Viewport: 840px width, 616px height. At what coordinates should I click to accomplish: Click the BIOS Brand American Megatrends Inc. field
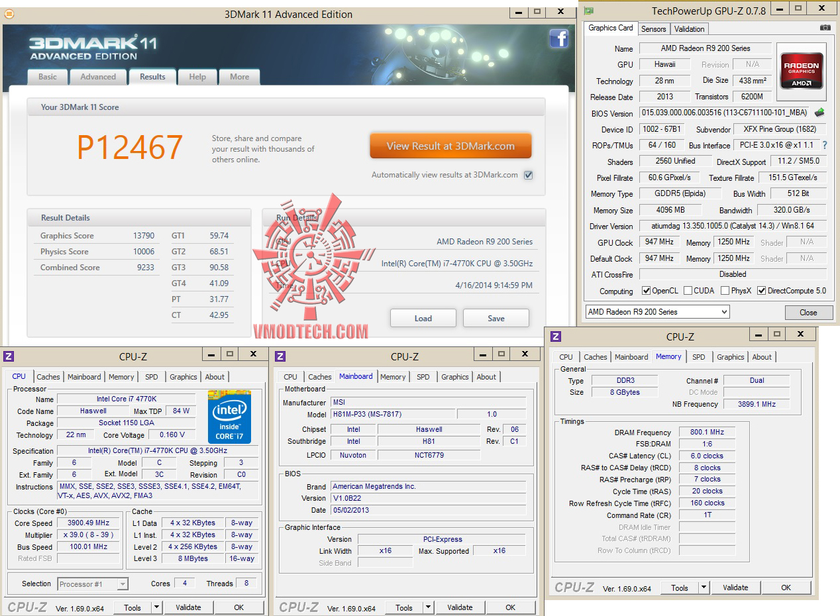point(429,486)
